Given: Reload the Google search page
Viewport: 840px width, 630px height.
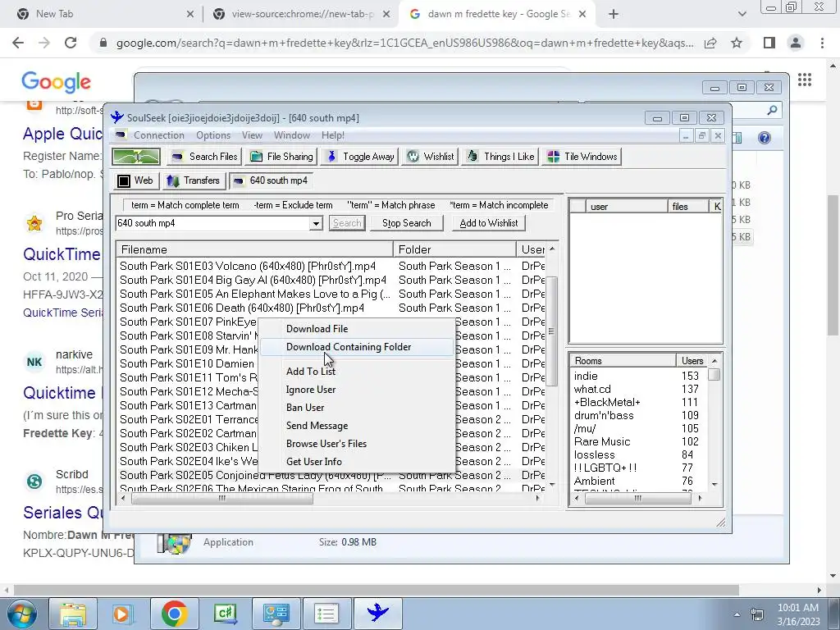Looking at the screenshot, I should [71, 43].
